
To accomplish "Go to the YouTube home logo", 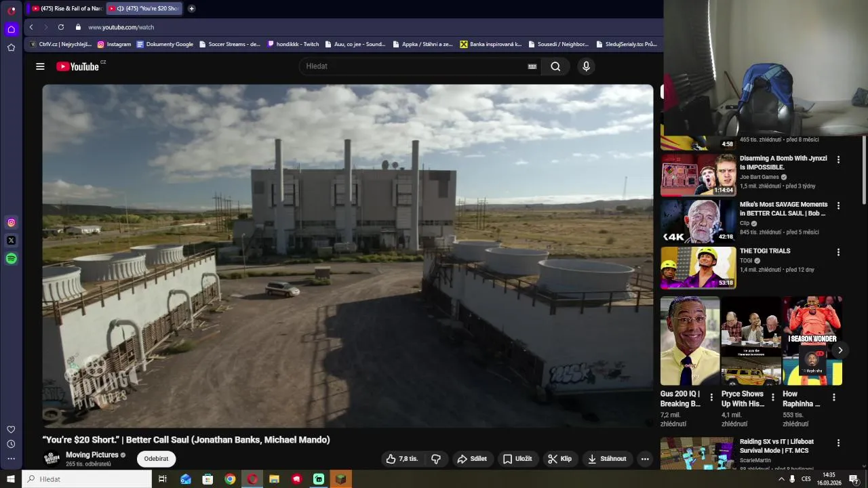I will coord(78,66).
